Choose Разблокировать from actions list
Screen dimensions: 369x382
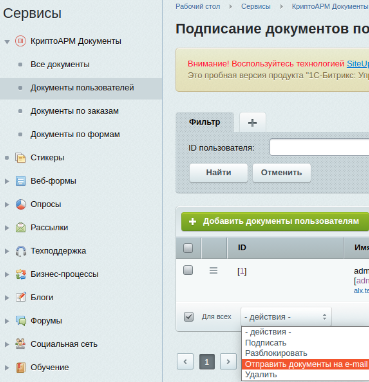point(305,353)
